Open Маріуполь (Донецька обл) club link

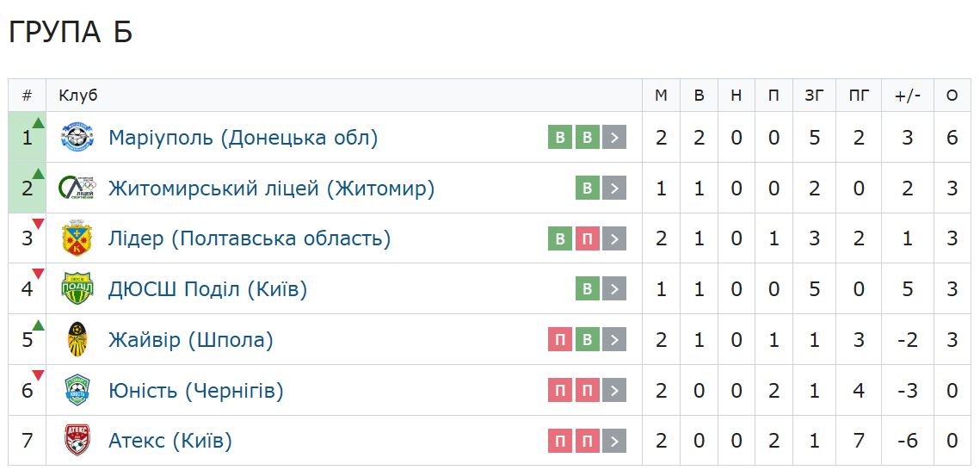click(243, 137)
